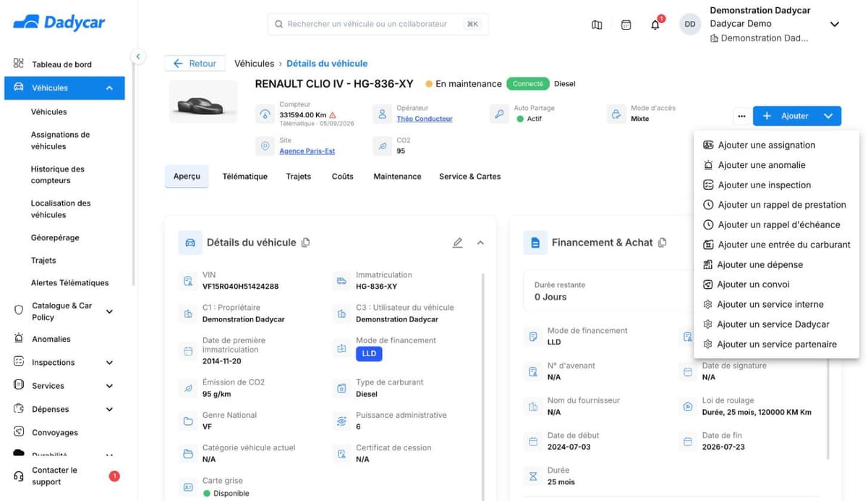The height and width of the screenshot is (501, 868).
Task: Copy the Détails du véhicule section
Action: 305,243
